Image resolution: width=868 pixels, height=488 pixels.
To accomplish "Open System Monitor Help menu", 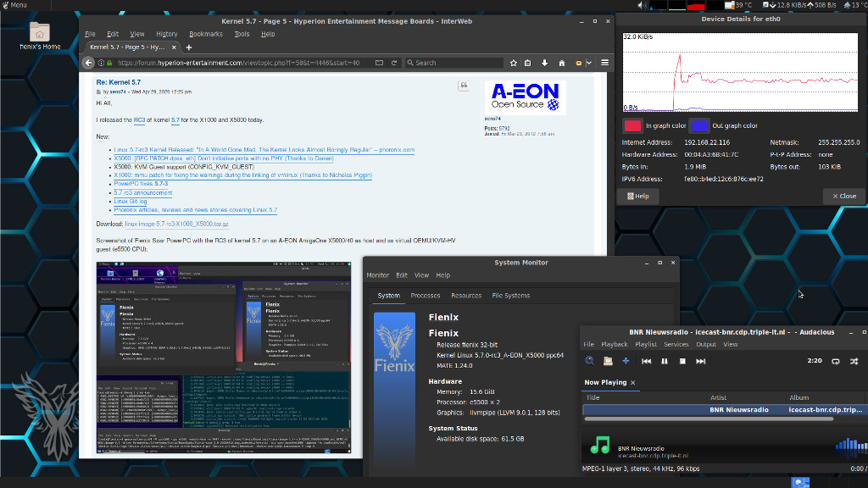I will tap(442, 275).
